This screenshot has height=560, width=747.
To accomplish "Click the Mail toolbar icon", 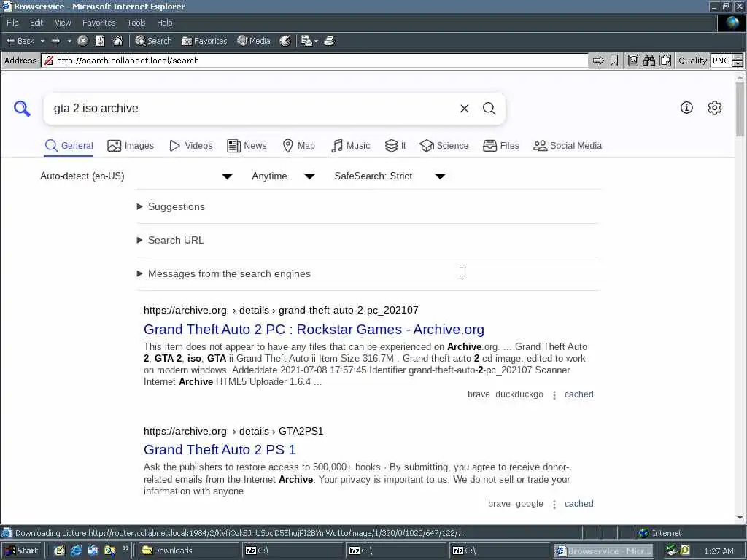I will click(306, 41).
